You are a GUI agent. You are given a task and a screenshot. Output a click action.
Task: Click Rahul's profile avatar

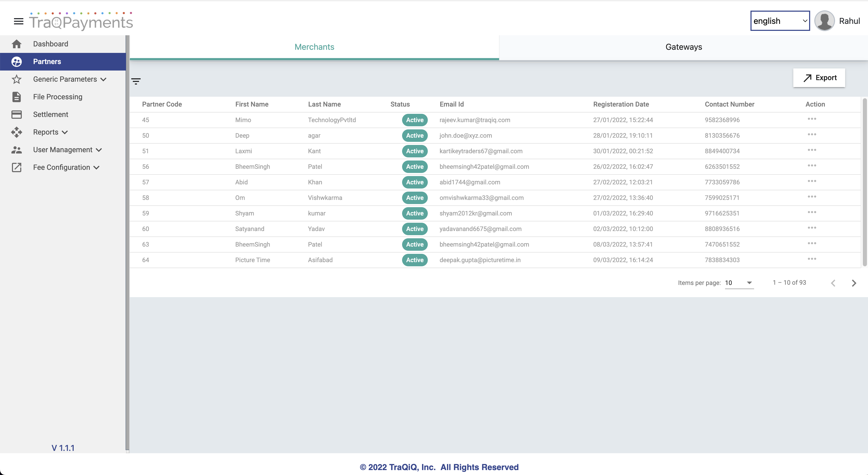tap(824, 21)
